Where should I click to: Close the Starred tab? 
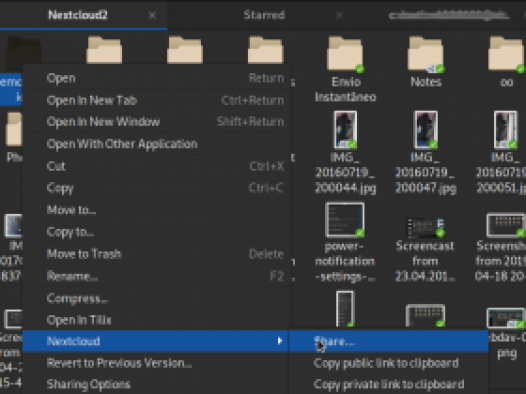click(x=339, y=15)
